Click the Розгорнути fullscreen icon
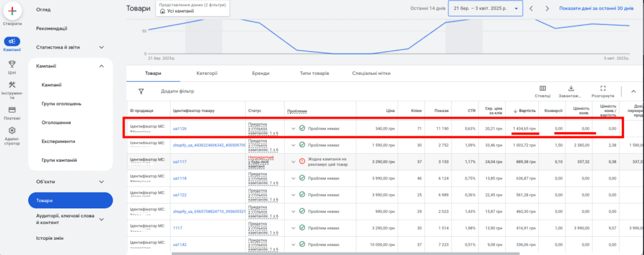Screen dimensions: 644x255 [x=603, y=88]
